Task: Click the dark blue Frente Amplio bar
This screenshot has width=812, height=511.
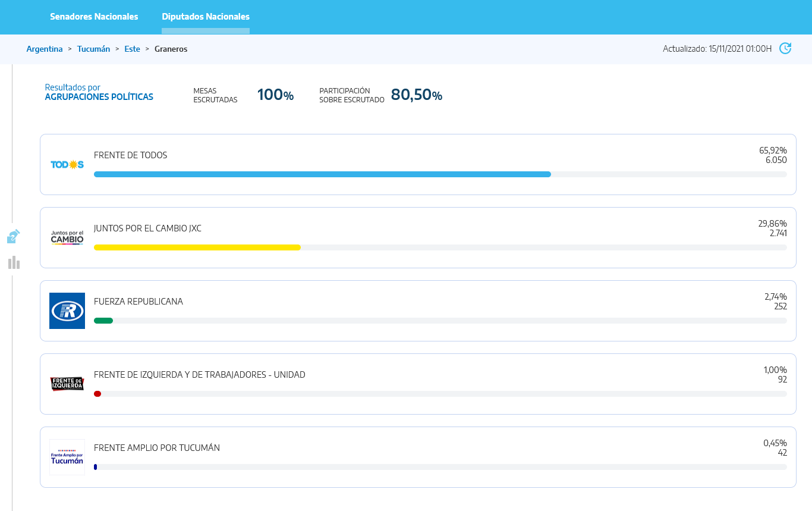Action: [96, 467]
